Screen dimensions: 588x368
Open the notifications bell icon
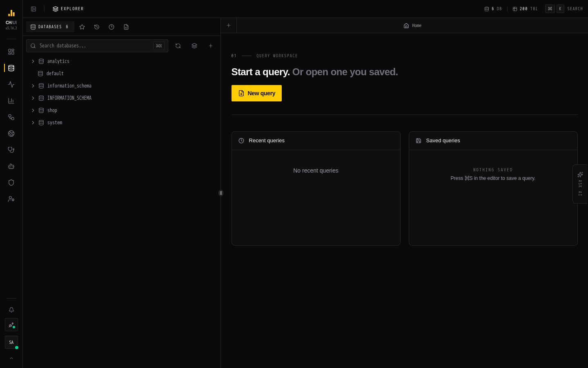[11, 310]
